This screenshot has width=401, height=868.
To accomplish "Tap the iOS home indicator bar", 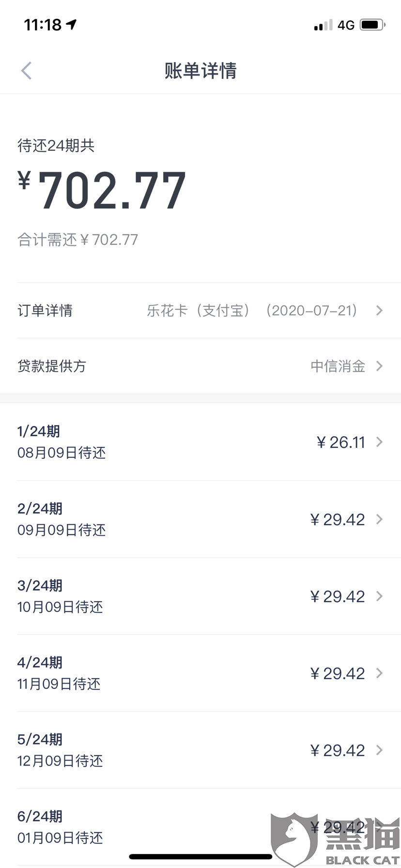I will point(200,857).
